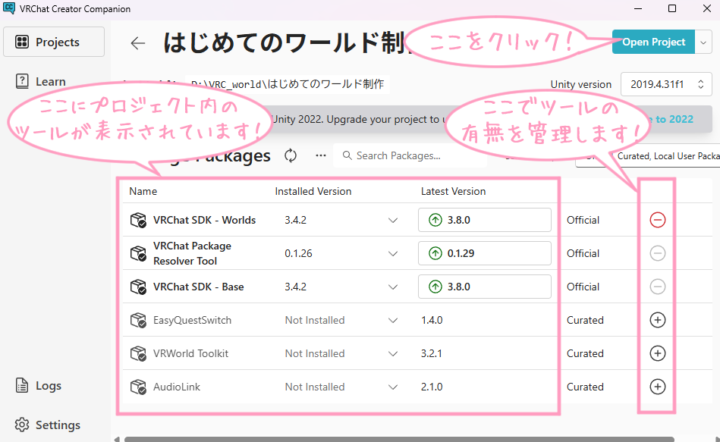720x442 pixels.
Task: Open the Logs page
Action: click(39, 386)
